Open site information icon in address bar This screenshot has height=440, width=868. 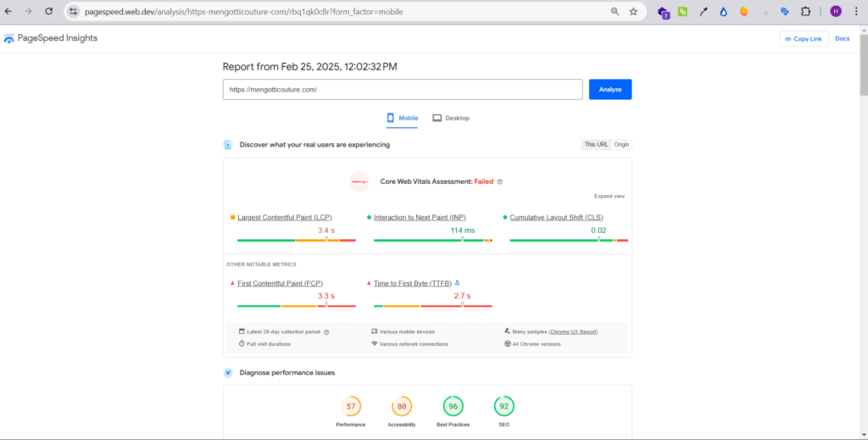click(x=73, y=11)
